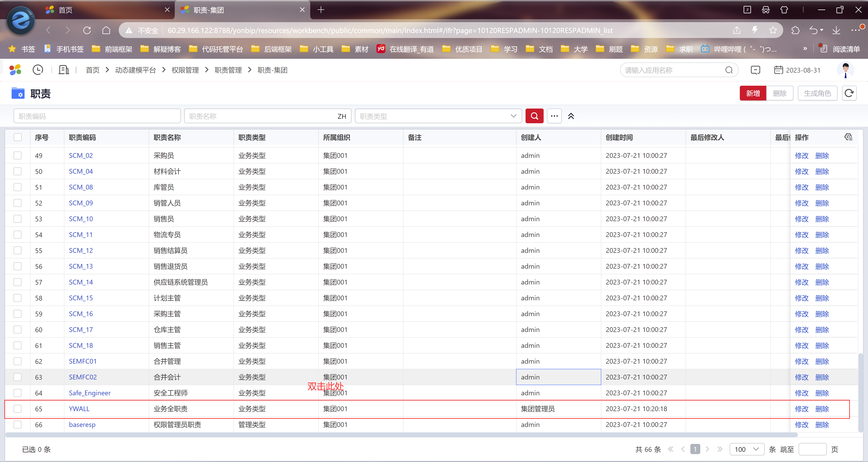Click the message chat icon in header

point(755,70)
